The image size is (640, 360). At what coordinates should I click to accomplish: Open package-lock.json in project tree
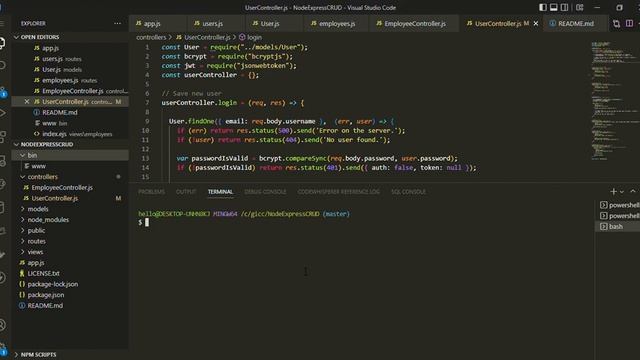pos(70,284)
